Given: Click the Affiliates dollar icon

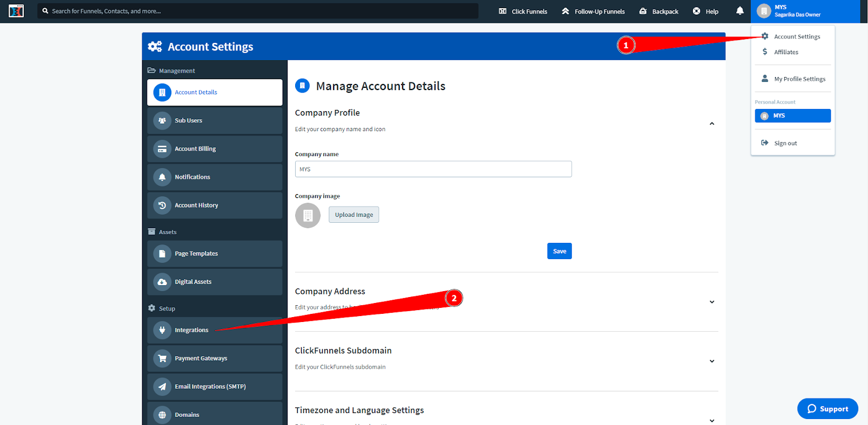Looking at the screenshot, I should [x=765, y=52].
